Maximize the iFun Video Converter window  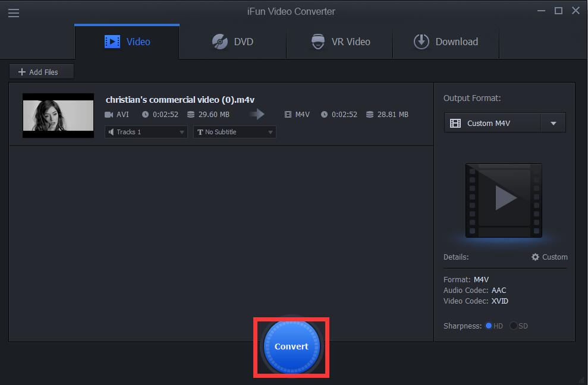pos(558,11)
